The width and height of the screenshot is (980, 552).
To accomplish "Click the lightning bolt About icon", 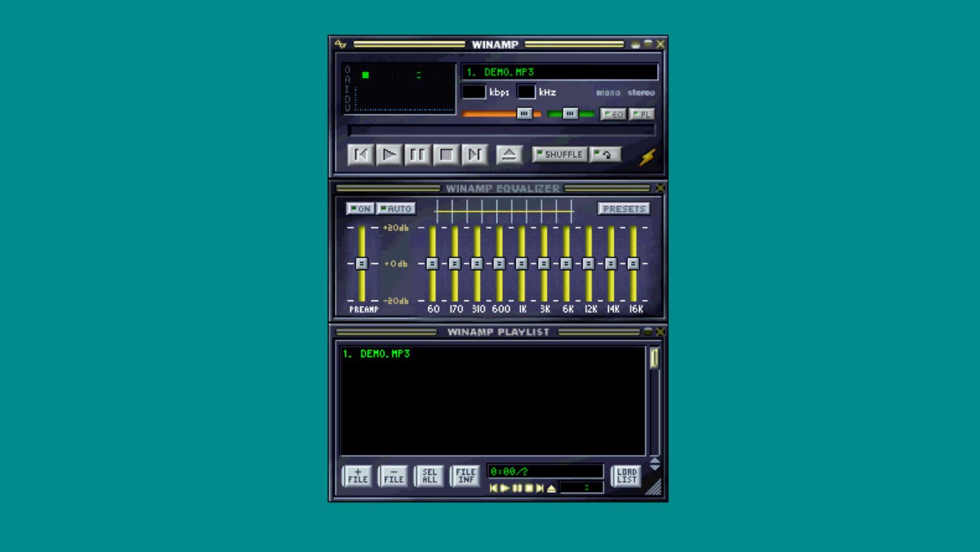I will coord(647,158).
